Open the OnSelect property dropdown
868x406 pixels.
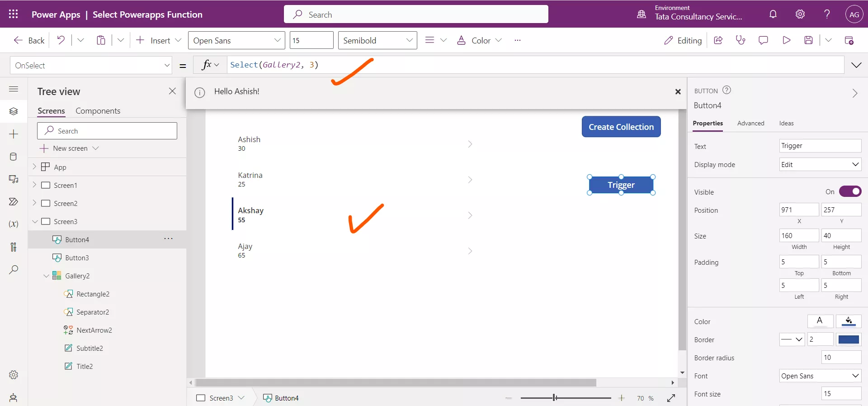tap(91, 65)
